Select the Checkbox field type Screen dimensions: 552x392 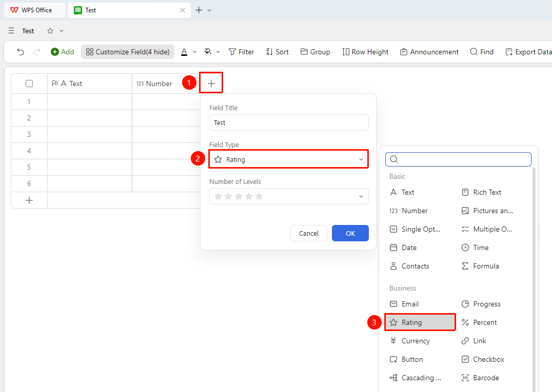pyautogui.click(x=483, y=359)
